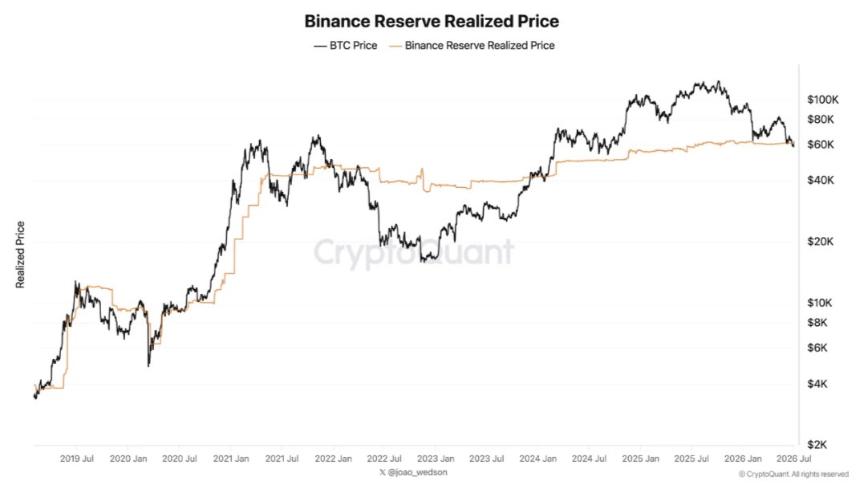Select the 2019 Jul x-axis label
868x485 pixels.
coord(77,459)
